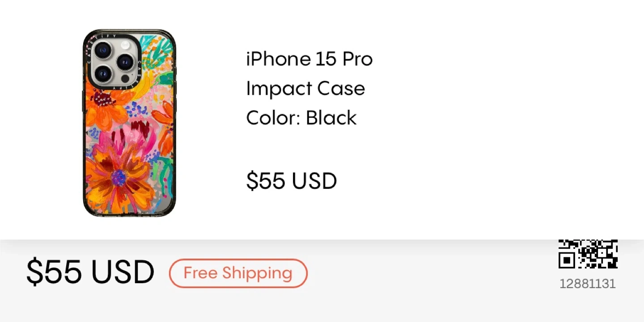Viewport: 644px width, 322px height.
Task: Click the top-left camera lens on the phone
Action: point(103,50)
